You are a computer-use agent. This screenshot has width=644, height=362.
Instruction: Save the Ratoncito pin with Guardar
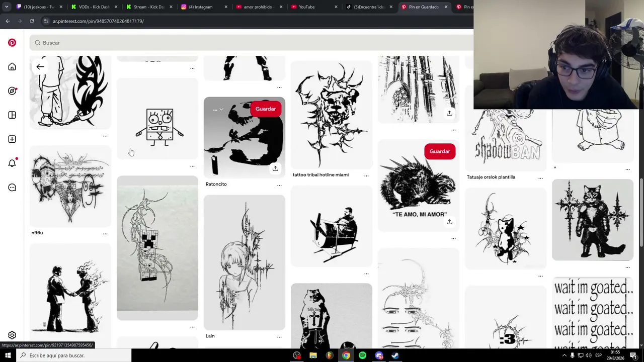coord(266,109)
